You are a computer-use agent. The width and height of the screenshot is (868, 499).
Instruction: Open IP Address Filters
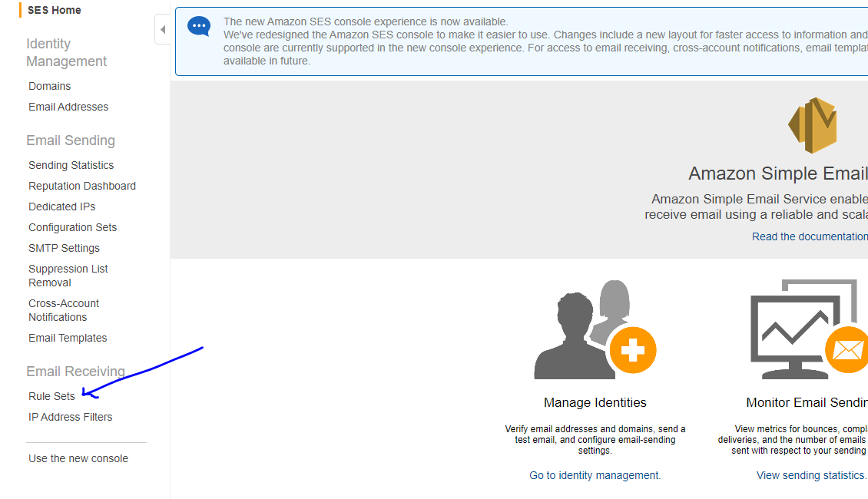71,417
